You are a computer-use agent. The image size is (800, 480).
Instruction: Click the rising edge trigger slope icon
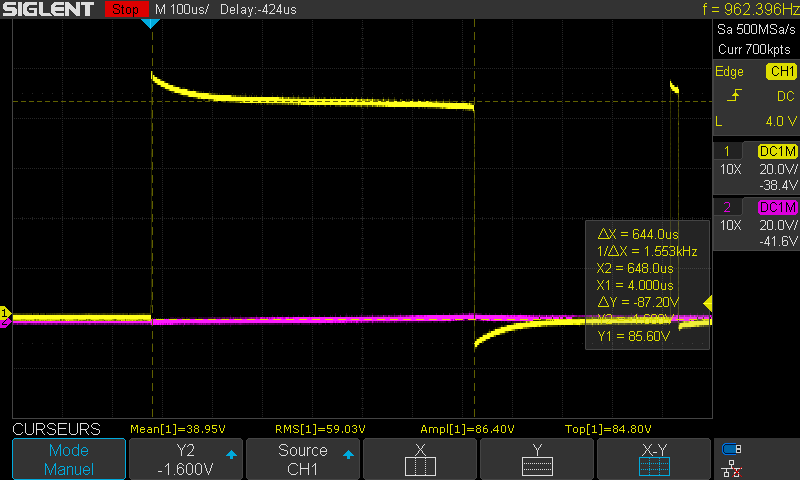[x=735, y=96]
